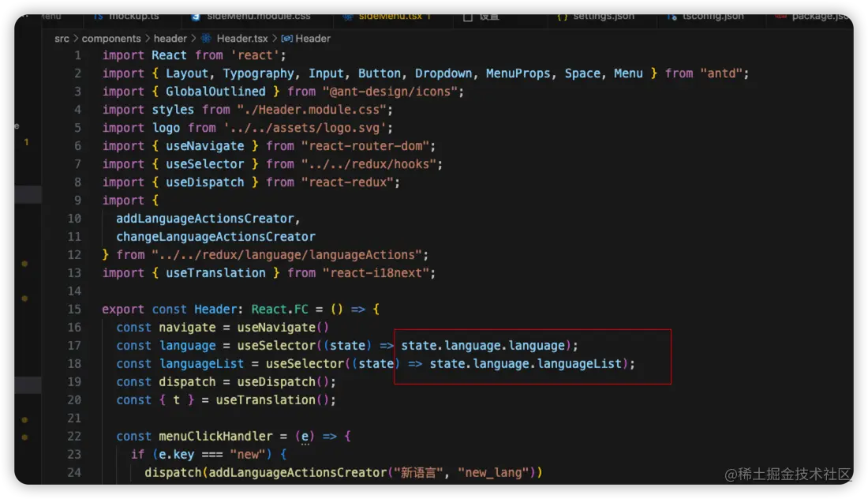Open the 'Header' symbol breadcrumb
Image resolution: width=868 pixels, height=499 pixels.
(312, 38)
